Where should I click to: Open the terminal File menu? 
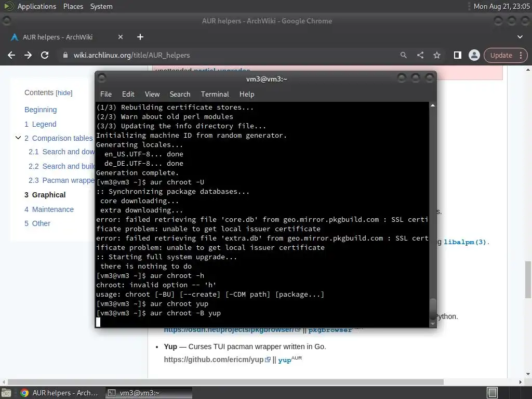click(x=106, y=95)
